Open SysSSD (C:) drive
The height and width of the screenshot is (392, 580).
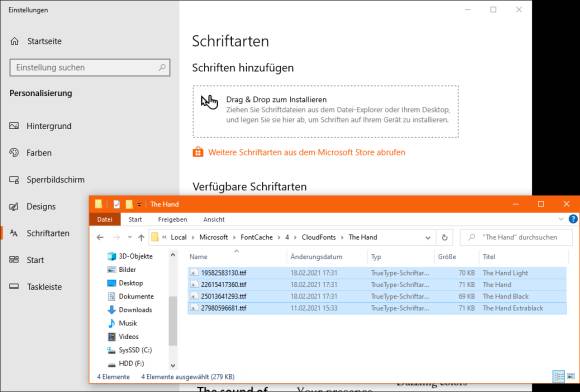coord(129,350)
